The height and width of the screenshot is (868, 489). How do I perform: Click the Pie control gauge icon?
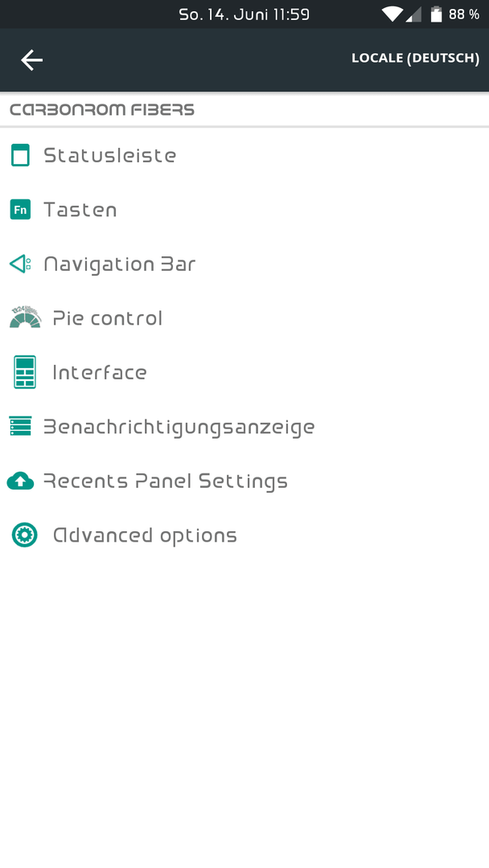(25, 317)
